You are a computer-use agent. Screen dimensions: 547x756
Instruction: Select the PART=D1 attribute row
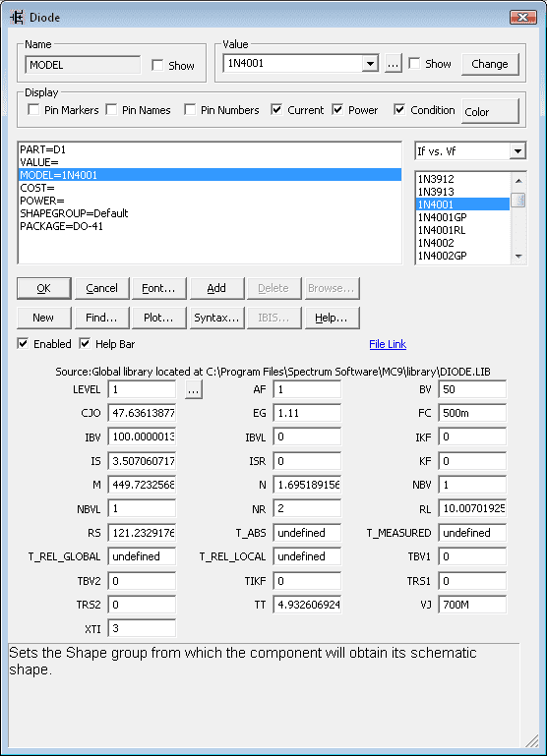[x=210, y=149]
